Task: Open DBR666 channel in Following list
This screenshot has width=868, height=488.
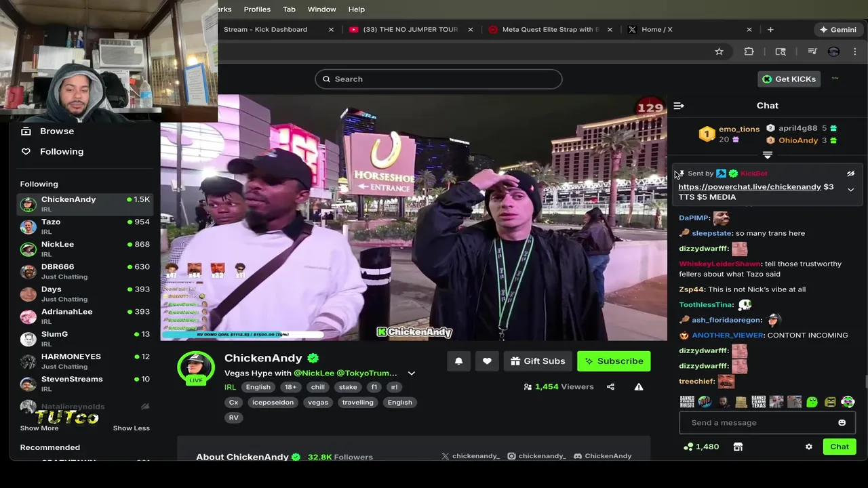Action: [x=85, y=271]
